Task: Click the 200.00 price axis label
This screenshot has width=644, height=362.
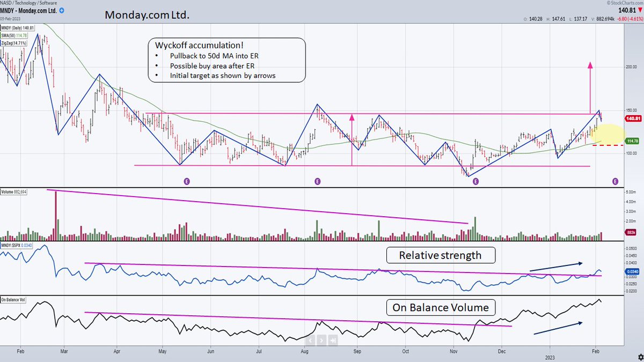Action: click(x=631, y=67)
